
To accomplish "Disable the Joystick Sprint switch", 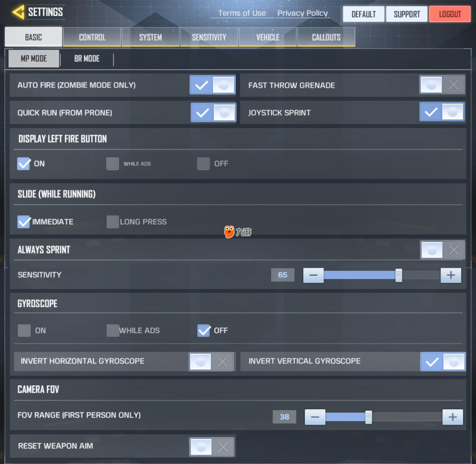I will [x=442, y=112].
